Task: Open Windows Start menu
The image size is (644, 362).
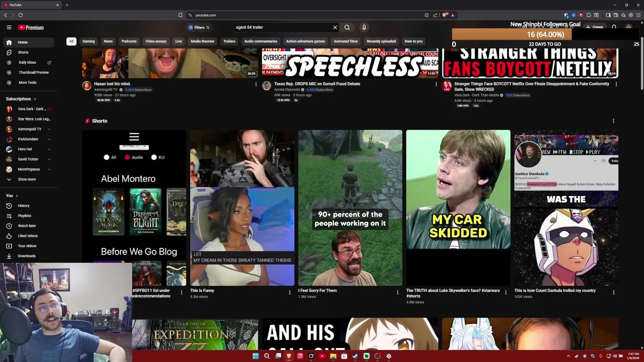Action: [x=256, y=356]
